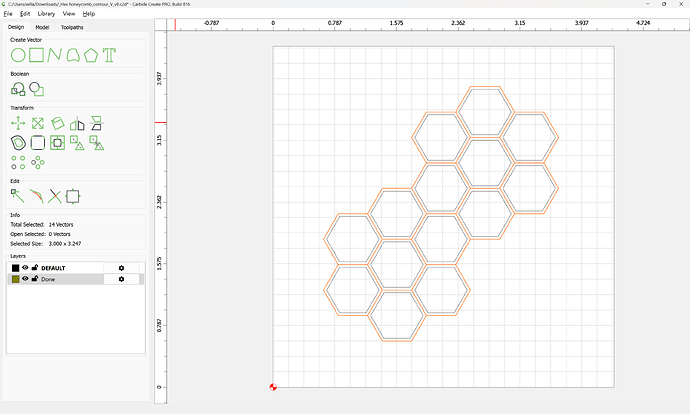690x414 pixels.
Task: Select the DEFAULT layer name
Action: point(53,268)
